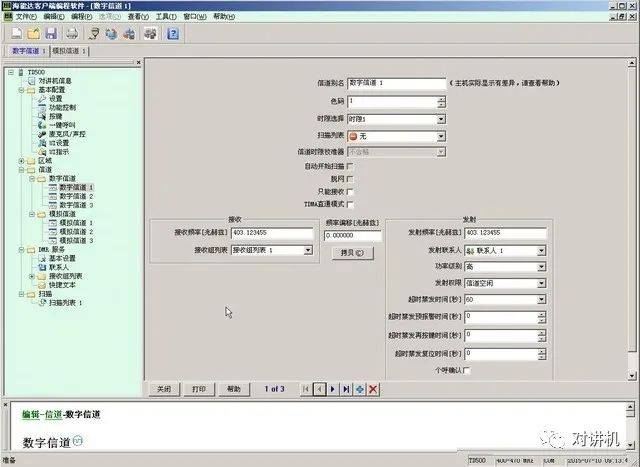
Task: Click the Save floppy disk icon
Action: (50, 33)
